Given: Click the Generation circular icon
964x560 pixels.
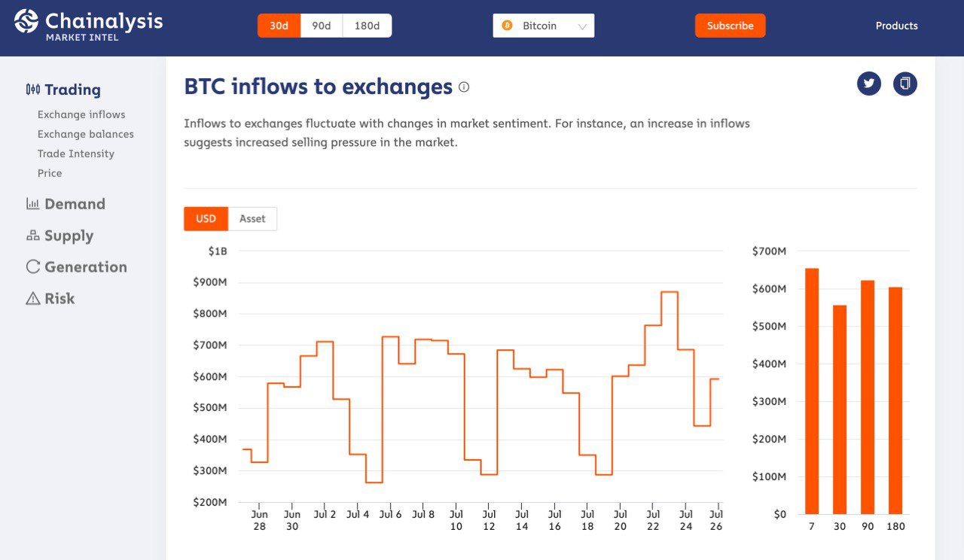Looking at the screenshot, I should pyautogui.click(x=33, y=267).
